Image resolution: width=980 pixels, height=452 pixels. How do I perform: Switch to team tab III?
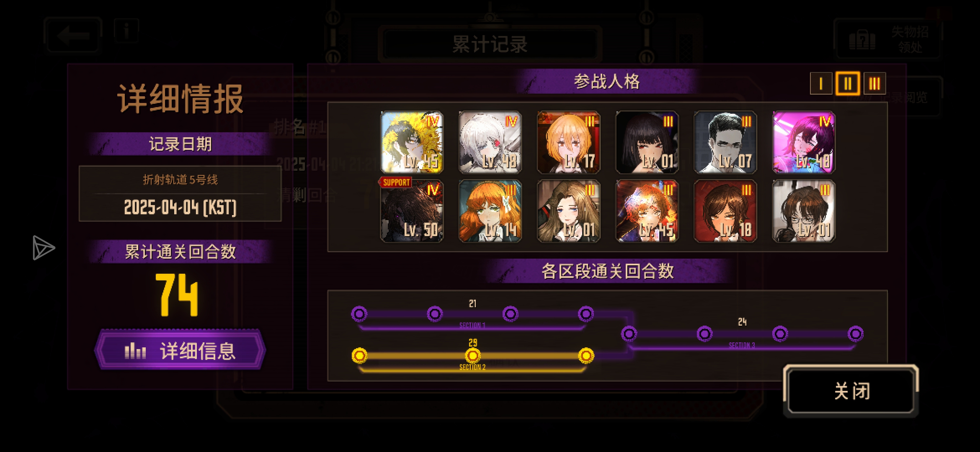[x=874, y=84]
